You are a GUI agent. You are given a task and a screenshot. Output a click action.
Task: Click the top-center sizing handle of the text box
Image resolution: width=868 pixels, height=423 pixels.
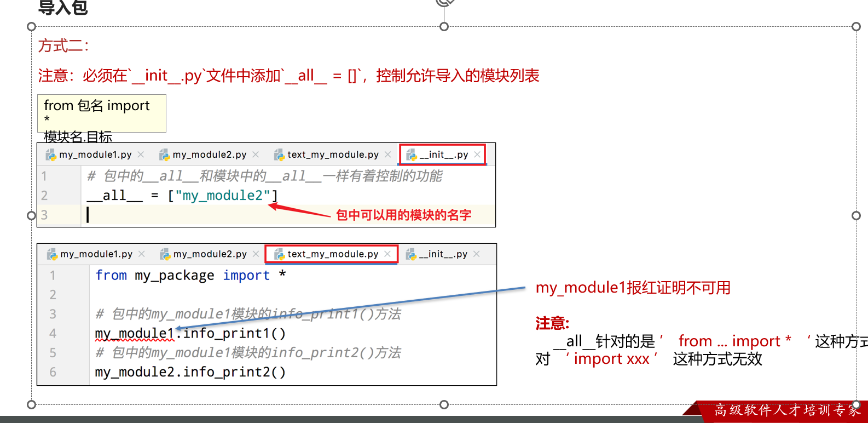pyautogui.click(x=444, y=26)
